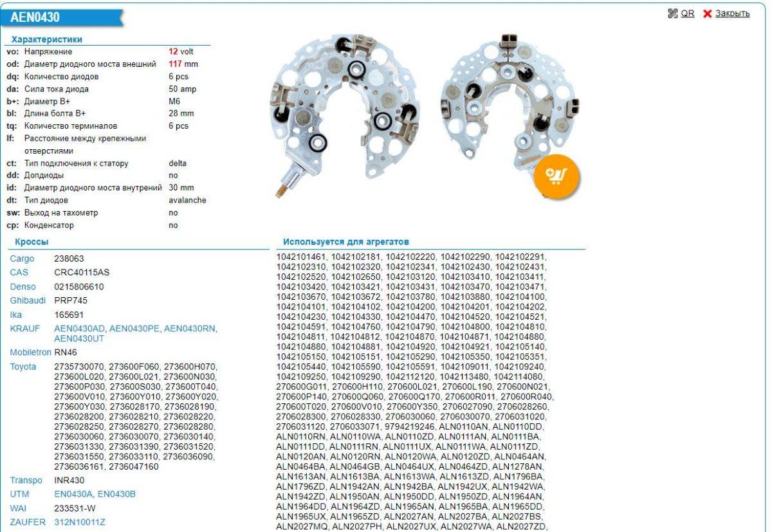Click the AEN0430 title banner

pos(35,17)
